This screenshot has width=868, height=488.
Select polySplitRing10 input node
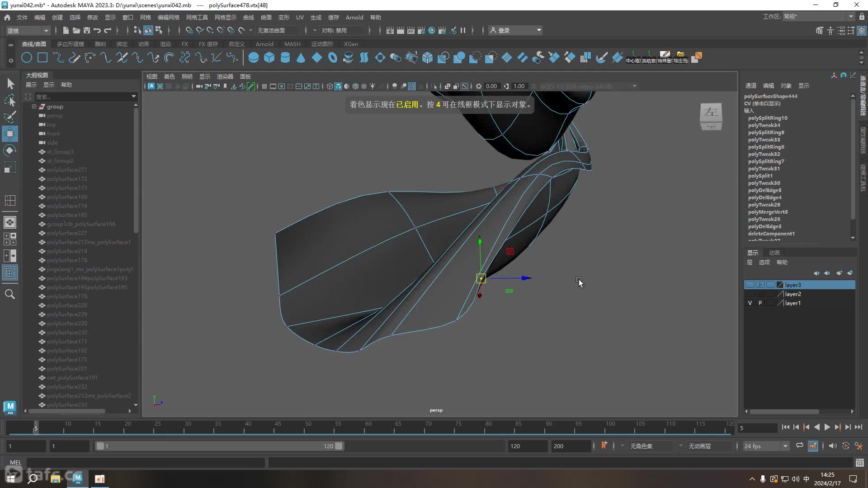(x=768, y=118)
